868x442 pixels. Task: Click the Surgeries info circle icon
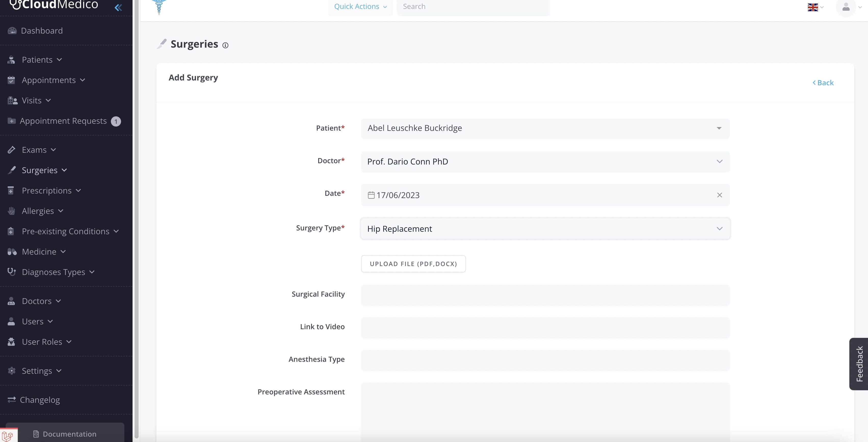click(x=226, y=45)
